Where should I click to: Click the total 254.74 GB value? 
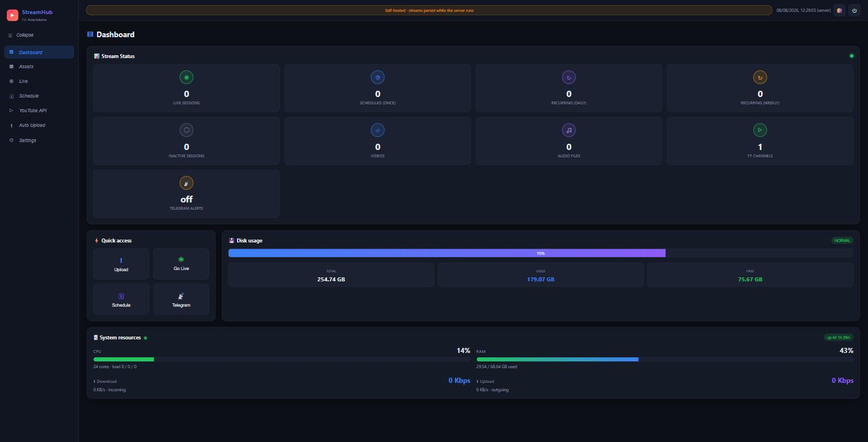pos(331,279)
